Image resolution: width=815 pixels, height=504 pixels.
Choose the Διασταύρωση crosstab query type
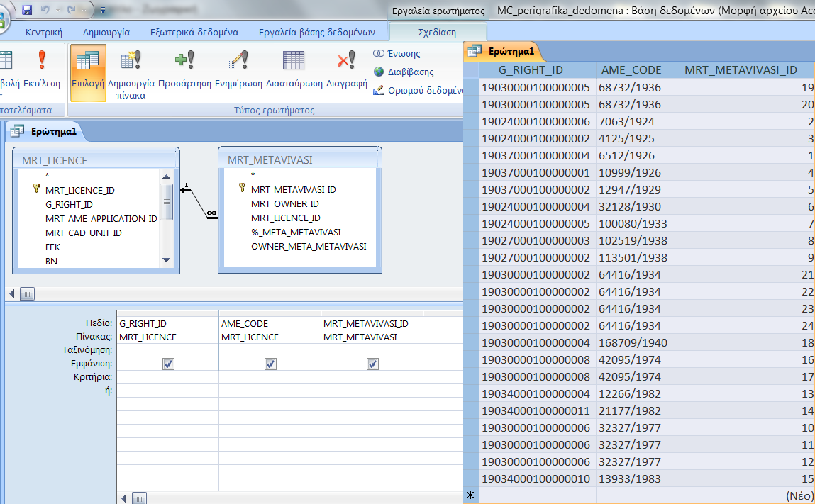point(294,69)
